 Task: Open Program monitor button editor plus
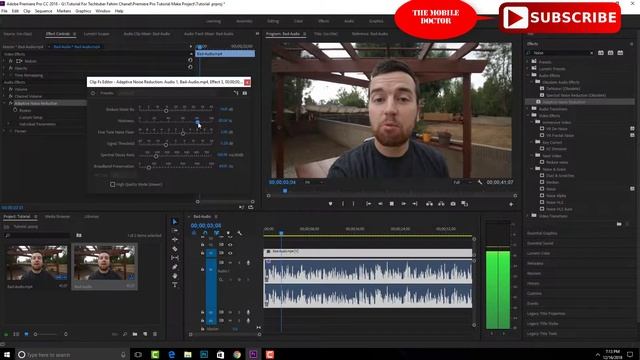(x=511, y=204)
